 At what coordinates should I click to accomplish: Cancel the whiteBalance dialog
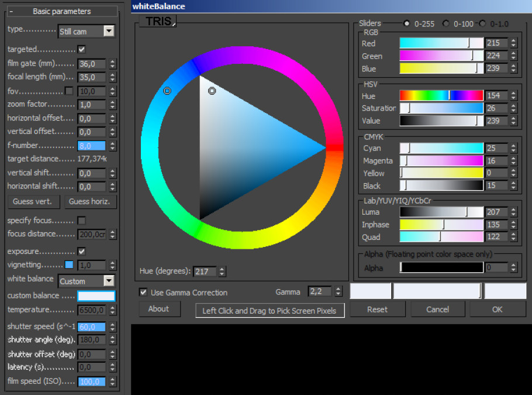438,310
